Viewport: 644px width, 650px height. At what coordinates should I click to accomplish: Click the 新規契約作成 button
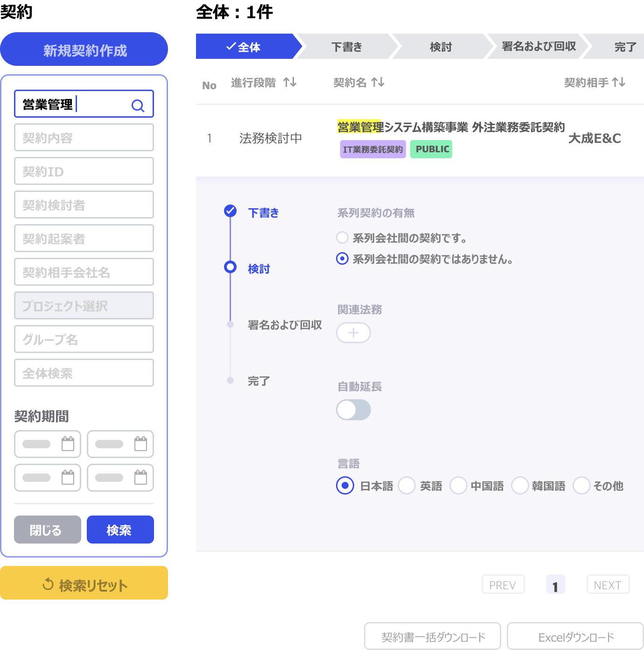pyautogui.click(x=84, y=49)
